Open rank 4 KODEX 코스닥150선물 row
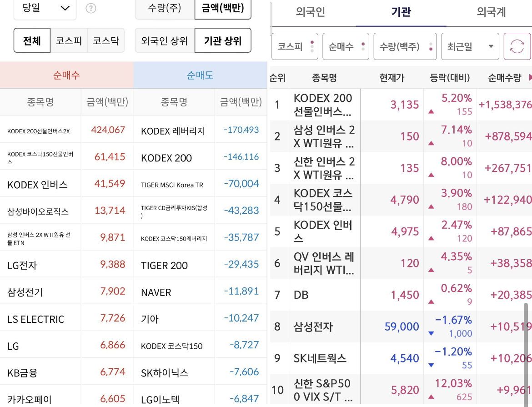532x407 pixels. pos(401,200)
